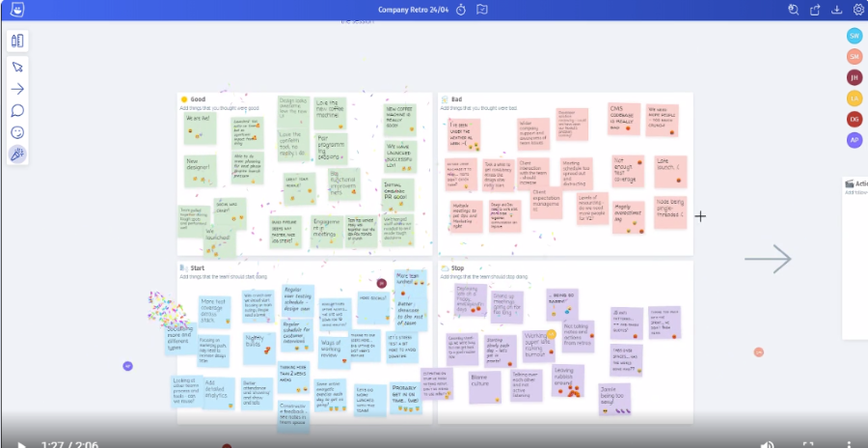Select the 'Blame culture' purple note
This screenshot has height=448, width=868.
click(x=485, y=387)
